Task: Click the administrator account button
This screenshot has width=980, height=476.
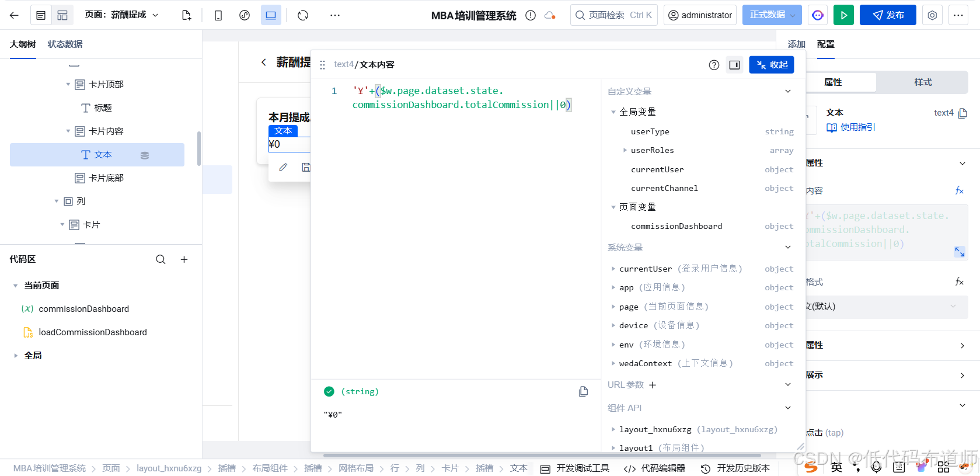Action: tap(700, 15)
